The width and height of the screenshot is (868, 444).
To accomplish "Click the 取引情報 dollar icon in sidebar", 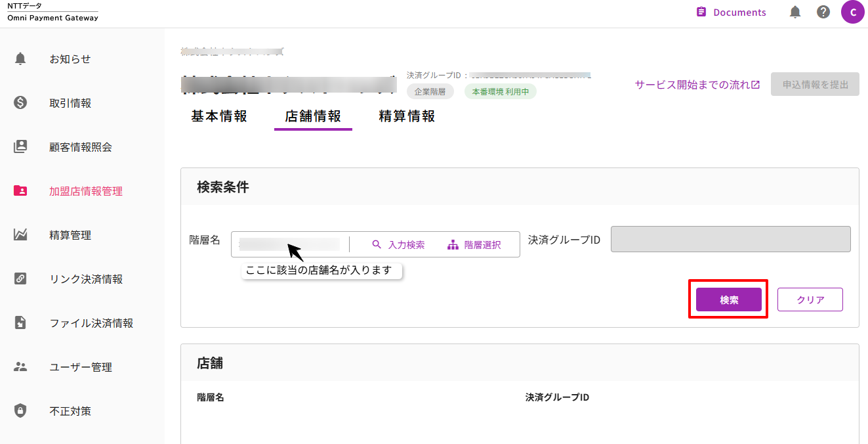I will pyautogui.click(x=20, y=103).
